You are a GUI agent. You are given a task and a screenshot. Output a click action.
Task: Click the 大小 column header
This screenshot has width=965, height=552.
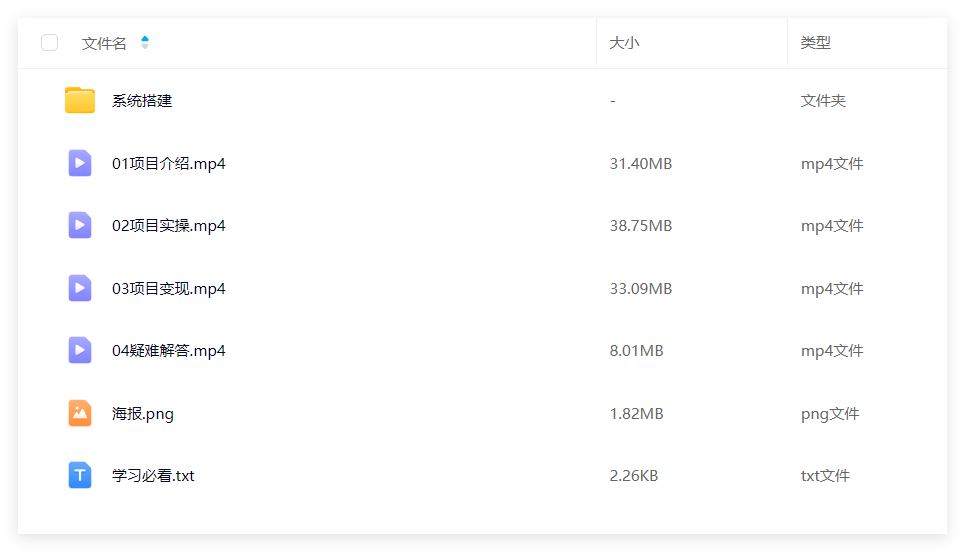pos(624,43)
